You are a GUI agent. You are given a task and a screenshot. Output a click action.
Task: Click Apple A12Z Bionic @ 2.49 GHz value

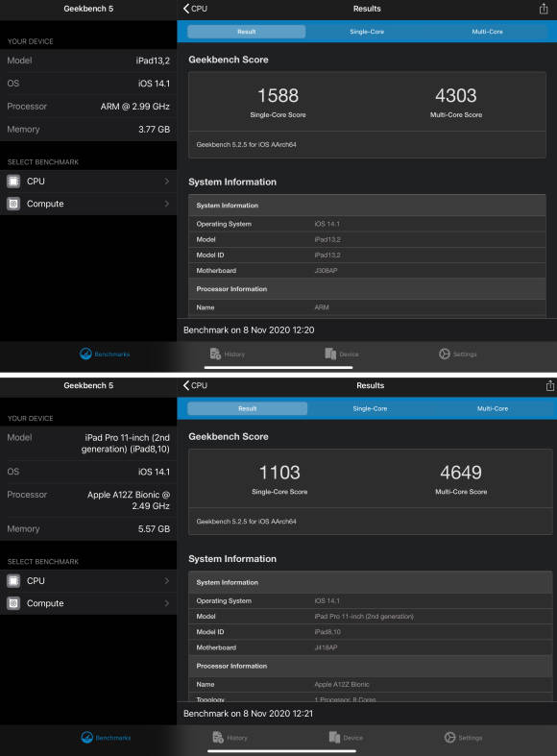coord(128,500)
